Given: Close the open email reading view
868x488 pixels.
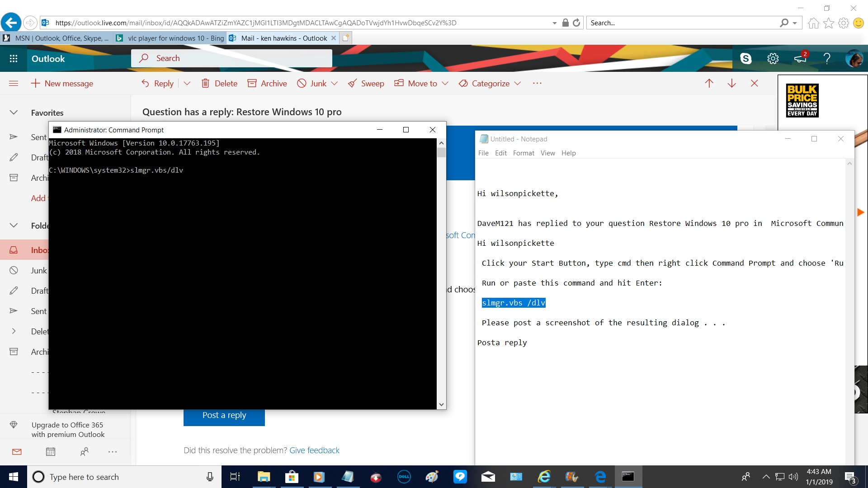Looking at the screenshot, I should [x=754, y=83].
